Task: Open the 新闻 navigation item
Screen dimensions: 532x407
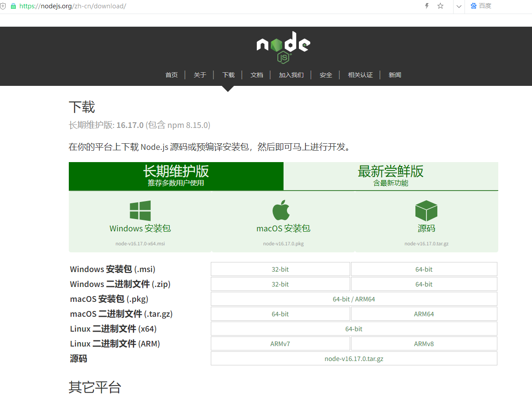Action: click(395, 75)
